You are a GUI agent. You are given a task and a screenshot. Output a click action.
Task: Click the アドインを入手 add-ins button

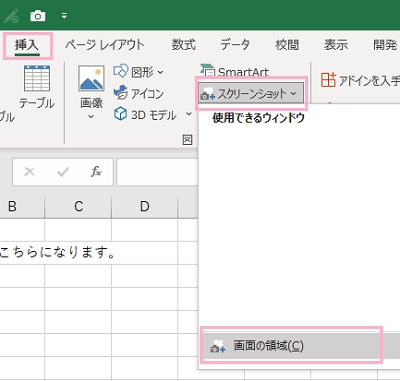pos(360,80)
